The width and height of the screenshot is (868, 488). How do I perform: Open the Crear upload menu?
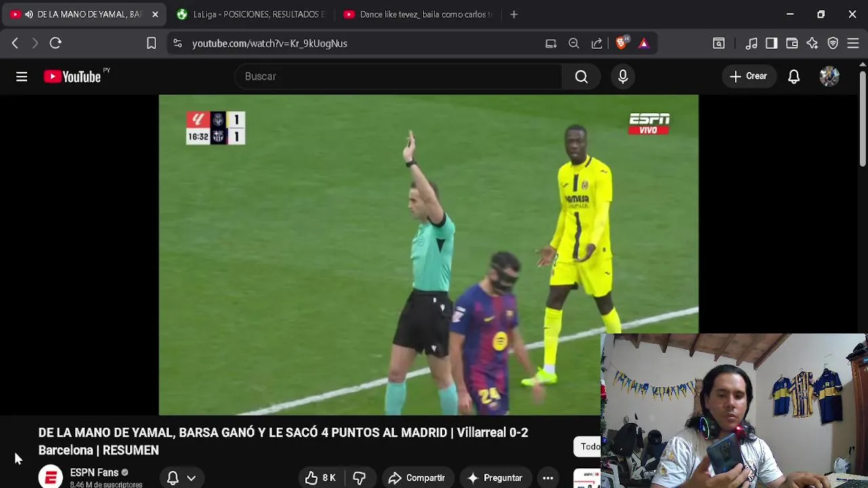748,77
